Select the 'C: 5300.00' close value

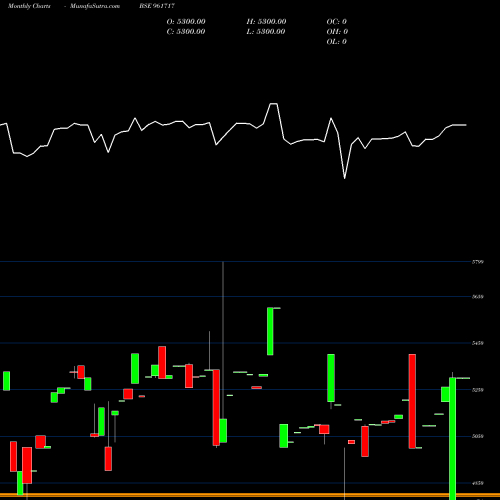point(186,32)
